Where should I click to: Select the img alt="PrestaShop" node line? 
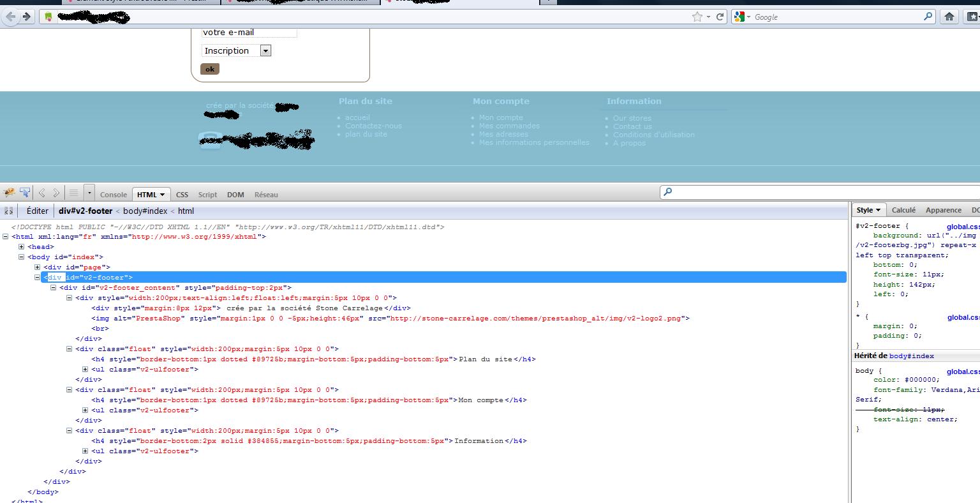click(390, 319)
